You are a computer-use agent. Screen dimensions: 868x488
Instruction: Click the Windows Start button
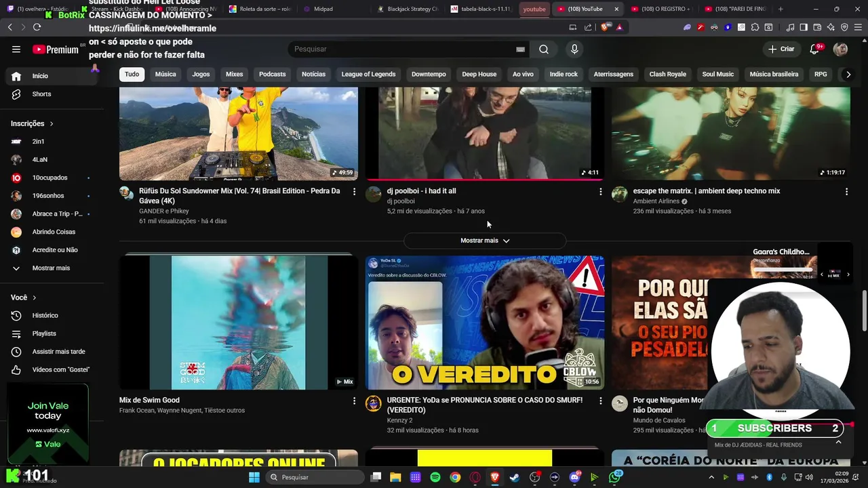[254, 477]
